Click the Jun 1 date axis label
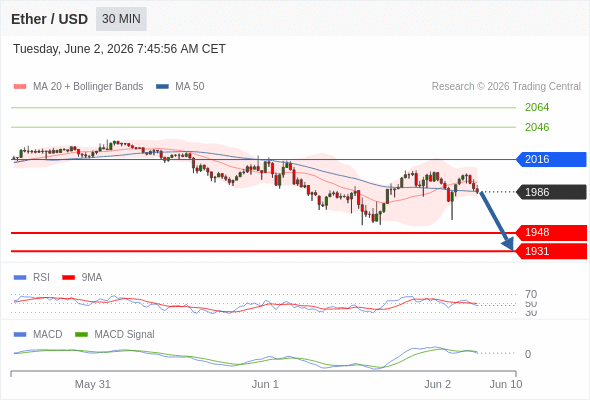Image resolution: width=590 pixels, height=400 pixels. [265, 384]
